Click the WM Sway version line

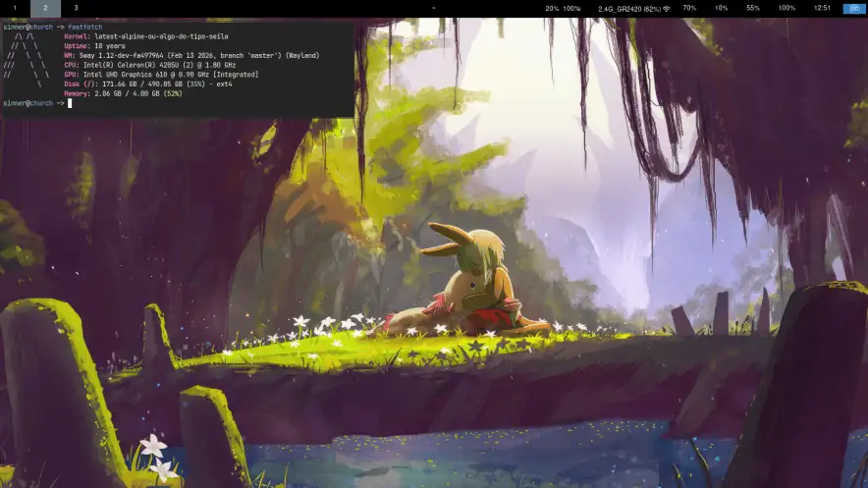[x=191, y=55]
